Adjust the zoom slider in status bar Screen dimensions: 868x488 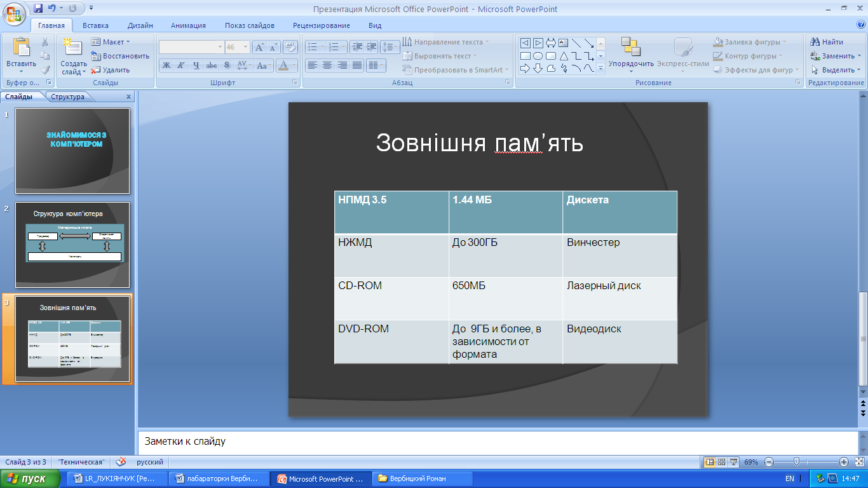click(x=797, y=462)
